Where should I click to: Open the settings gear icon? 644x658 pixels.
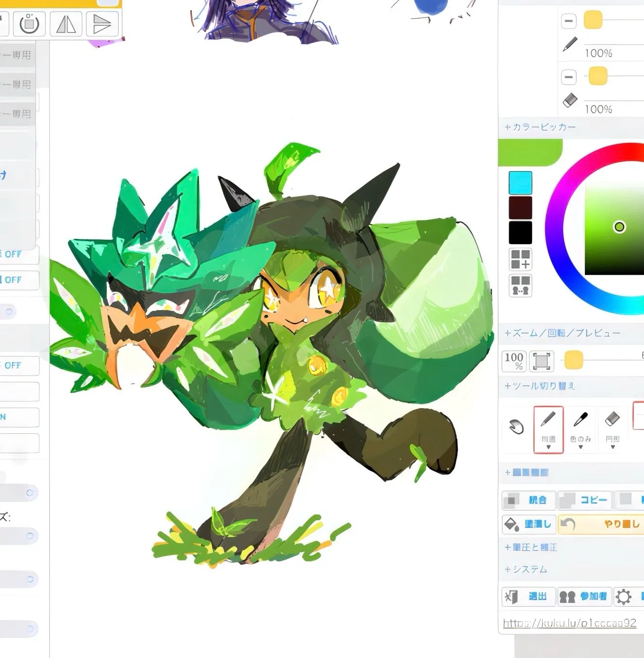click(x=624, y=596)
